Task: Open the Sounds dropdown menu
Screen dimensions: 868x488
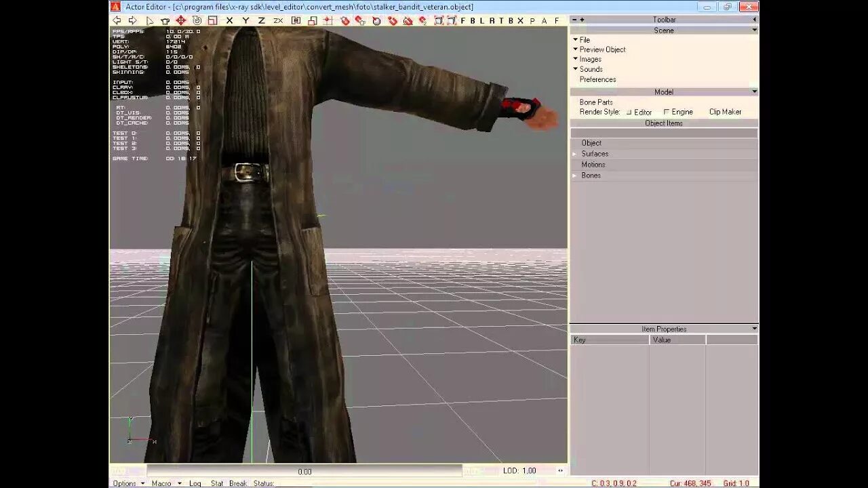Action: pyautogui.click(x=588, y=69)
